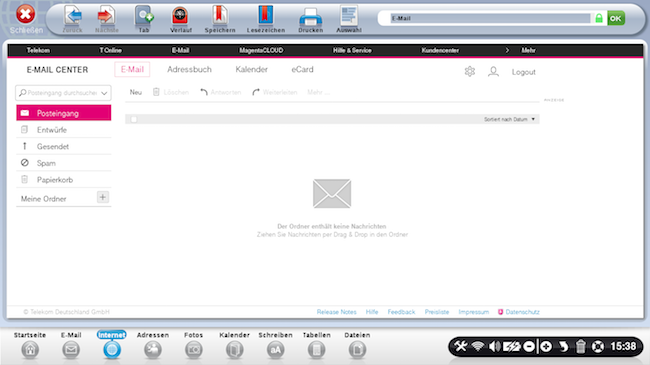The image size is (650, 365).
Task: Click the Löschen delete button
Action: [x=171, y=92]
